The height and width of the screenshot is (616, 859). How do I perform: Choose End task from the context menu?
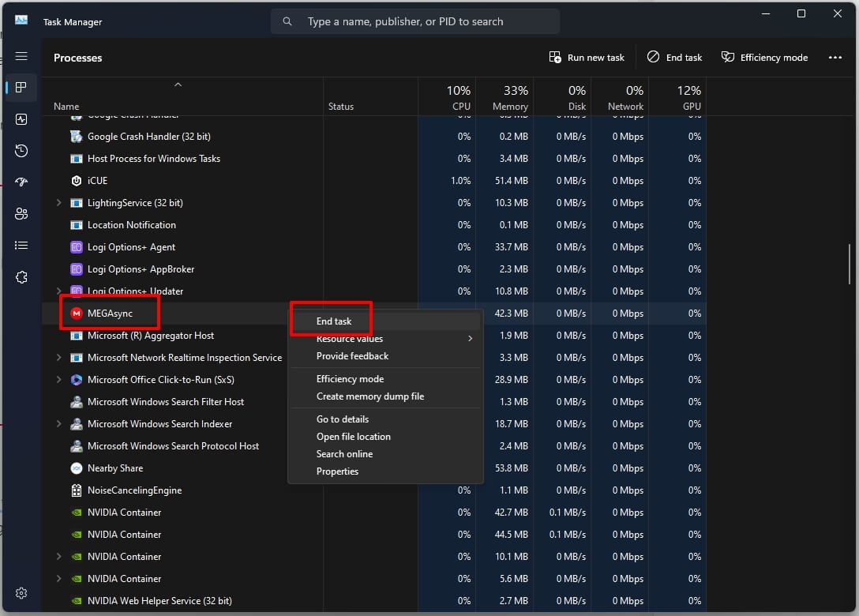click(x=385, y=321)
